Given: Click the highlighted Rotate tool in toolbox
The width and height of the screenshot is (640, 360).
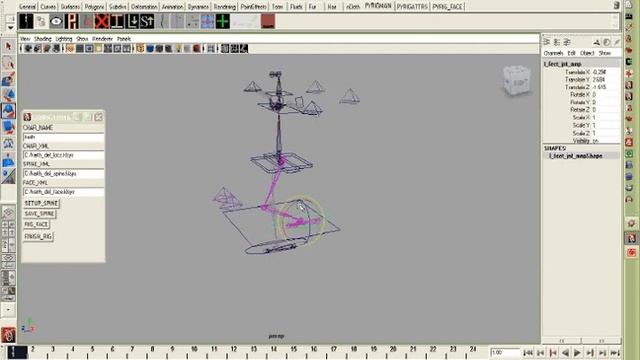Looking at the screenshot, I should point(8,111).
